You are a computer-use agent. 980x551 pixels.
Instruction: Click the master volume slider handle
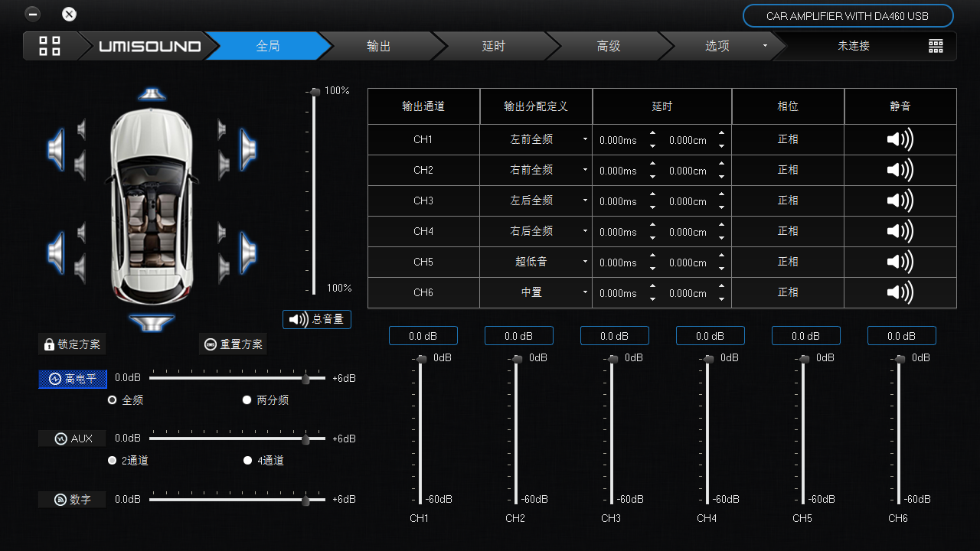(x=315, y=92)
